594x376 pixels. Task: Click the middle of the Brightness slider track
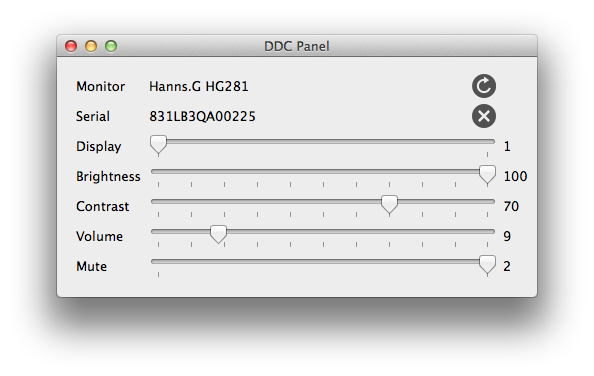pos(323,172)
